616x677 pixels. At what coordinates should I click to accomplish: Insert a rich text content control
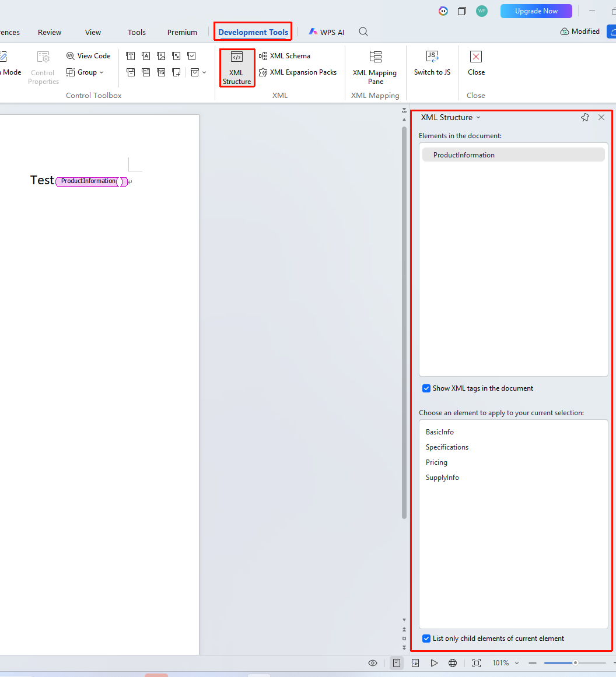pyautogui.click(x=131, y=56)
